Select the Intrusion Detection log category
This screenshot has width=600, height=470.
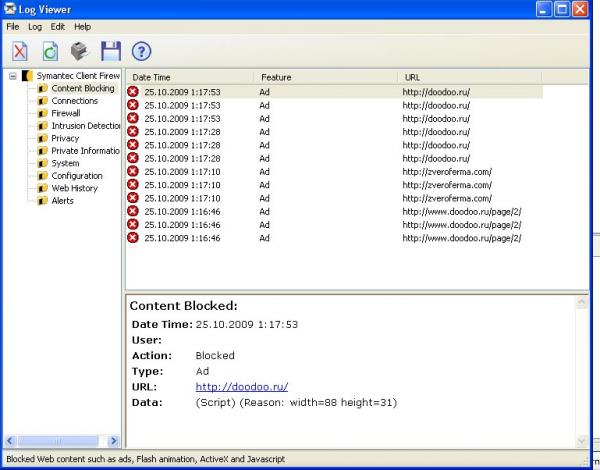pos(86,126)
